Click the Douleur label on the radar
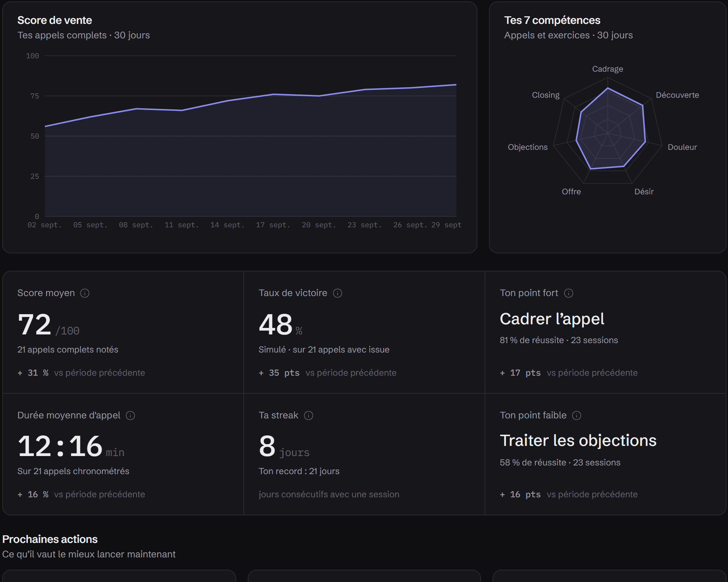 click(682, 147)
